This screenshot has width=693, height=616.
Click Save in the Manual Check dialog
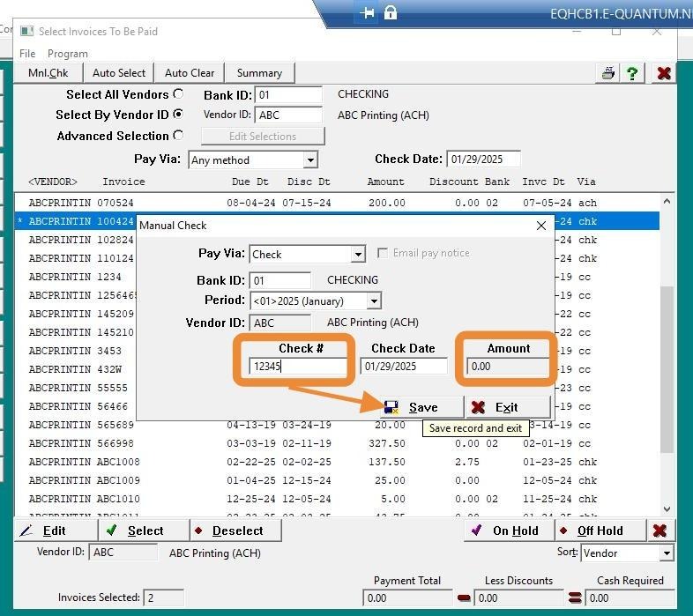pyautogui.click(x=421, y=407)
